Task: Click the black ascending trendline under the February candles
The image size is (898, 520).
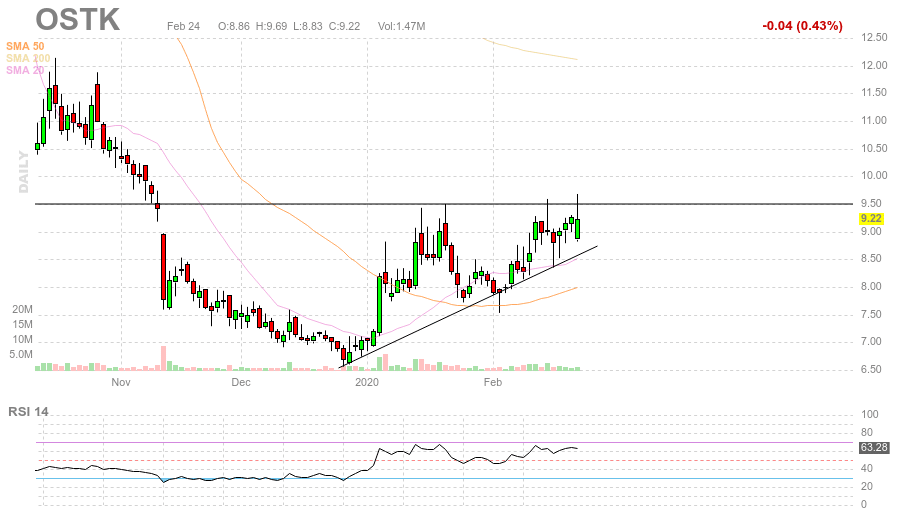Action: (468, 306)
